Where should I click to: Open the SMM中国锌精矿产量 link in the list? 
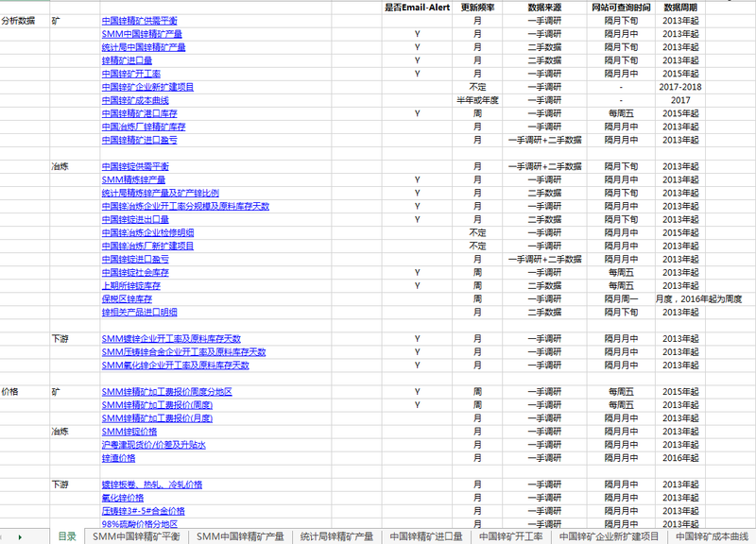[142, 34]
